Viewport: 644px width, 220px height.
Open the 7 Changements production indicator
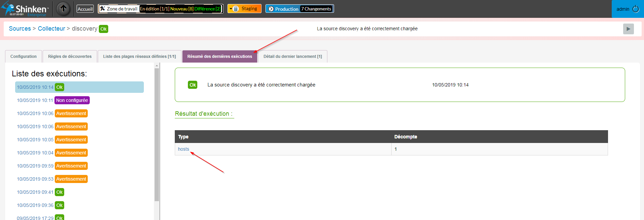(x=316, y=9)
